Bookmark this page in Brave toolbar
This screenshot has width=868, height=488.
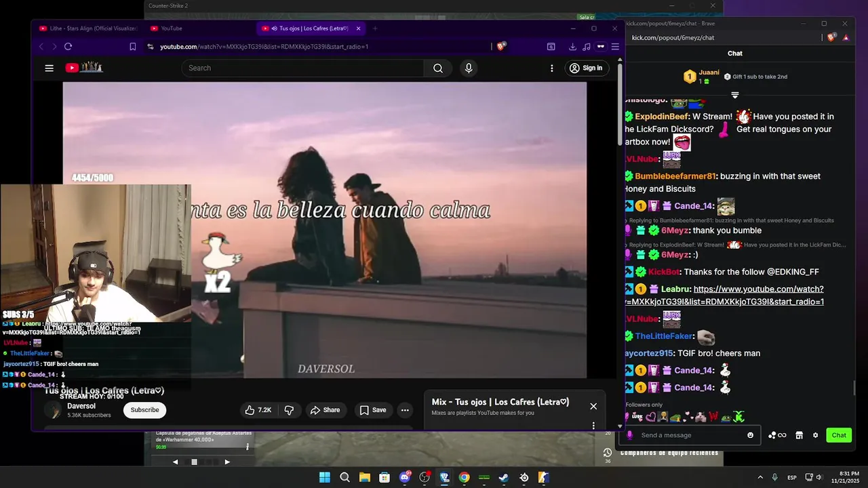click(132, 47)
